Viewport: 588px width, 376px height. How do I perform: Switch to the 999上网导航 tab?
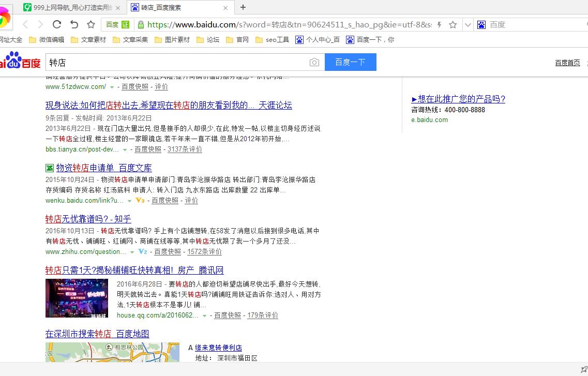(x=71, y=8)
